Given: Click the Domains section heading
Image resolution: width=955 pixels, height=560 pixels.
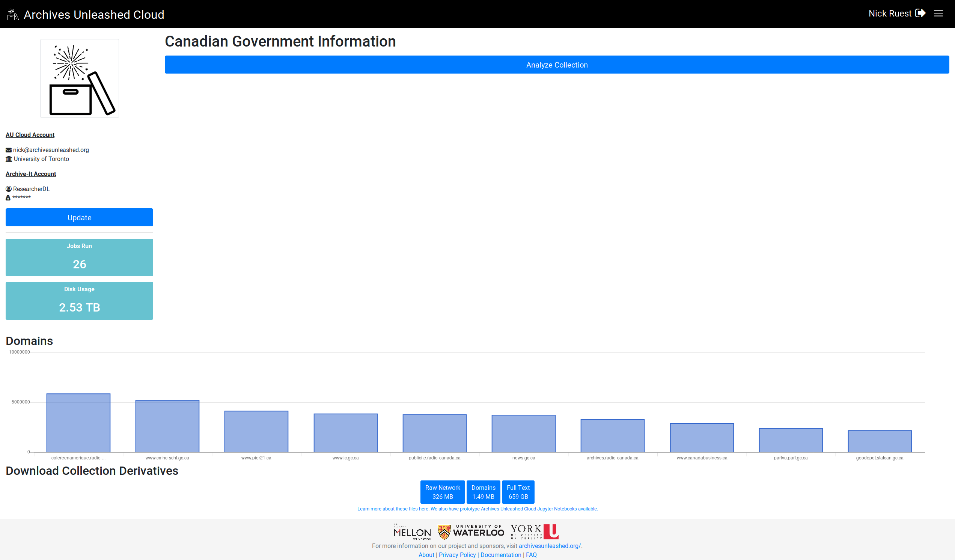Looking at the screenshot, I should [x=29, y=341].
